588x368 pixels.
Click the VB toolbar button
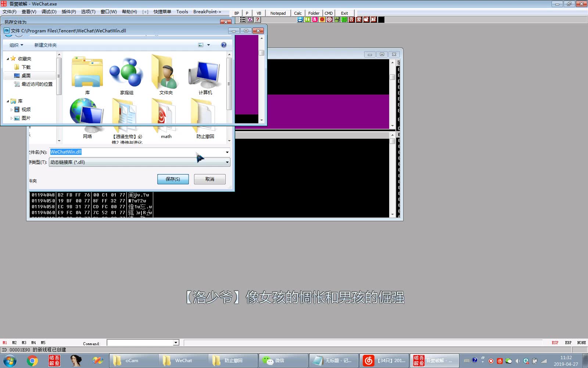[x=259, y=13]
